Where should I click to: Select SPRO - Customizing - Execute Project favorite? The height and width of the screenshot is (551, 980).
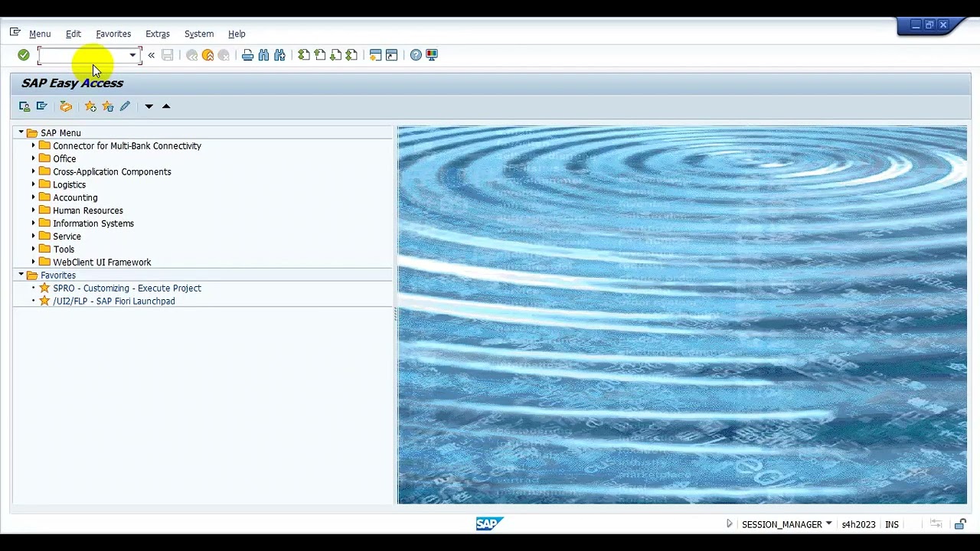[x=127, y=289]
